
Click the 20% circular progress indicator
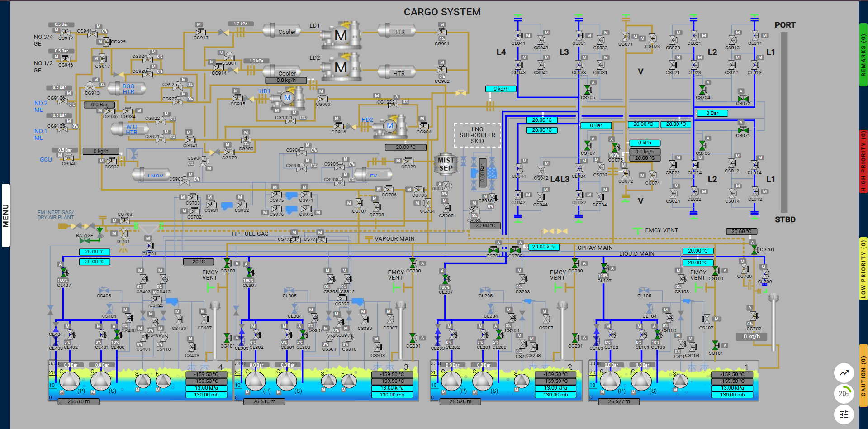(x=844, y=393)
